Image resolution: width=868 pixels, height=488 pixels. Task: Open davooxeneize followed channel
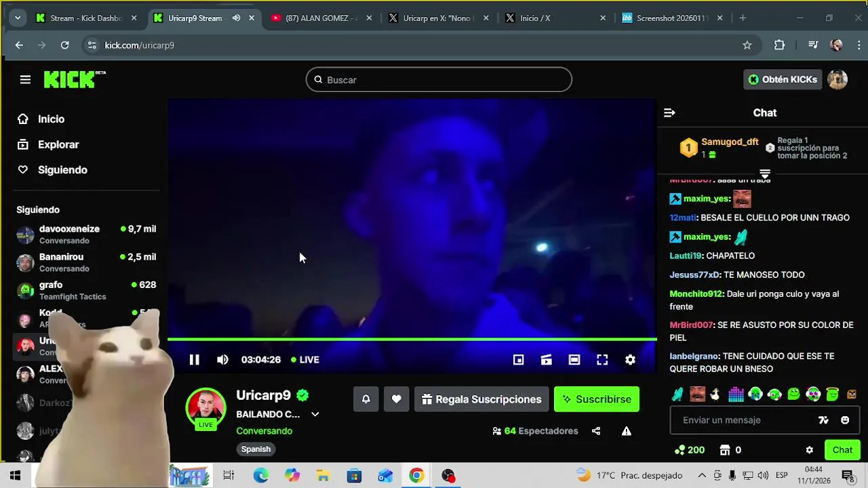pyautogui.click(x=87, y=235)
